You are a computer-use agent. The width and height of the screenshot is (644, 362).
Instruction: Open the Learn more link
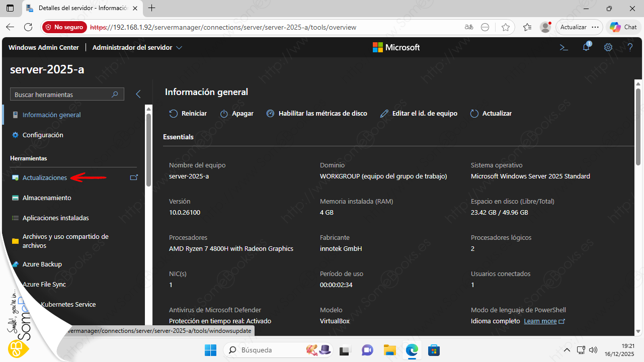540,321
